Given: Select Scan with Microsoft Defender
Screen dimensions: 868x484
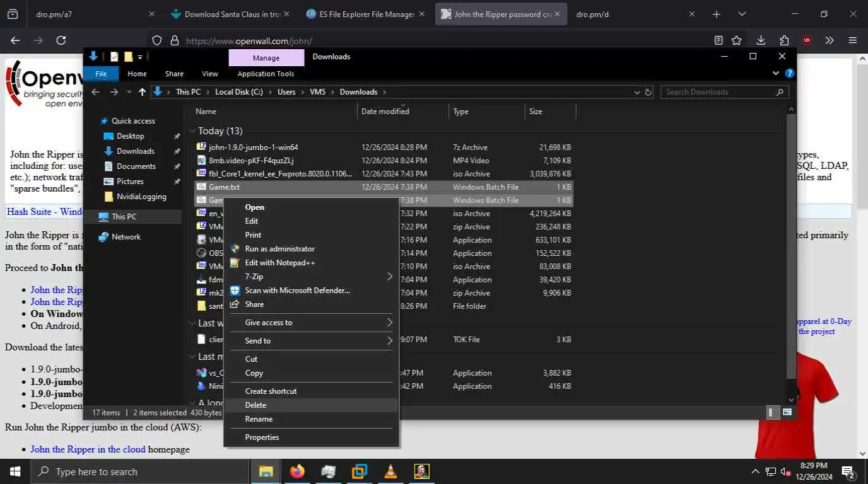Looking at the screenshot, I should (312, 291).
